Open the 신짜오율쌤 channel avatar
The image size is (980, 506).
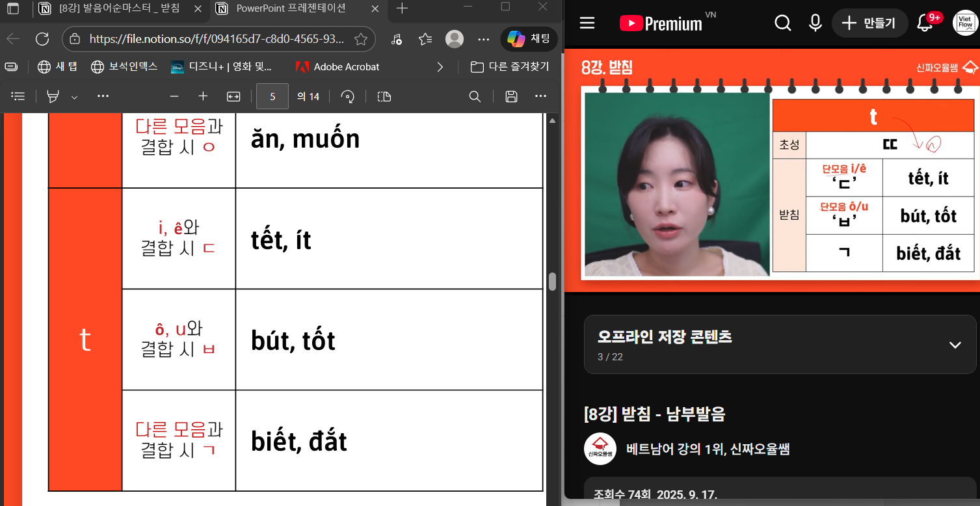(600, 449)
